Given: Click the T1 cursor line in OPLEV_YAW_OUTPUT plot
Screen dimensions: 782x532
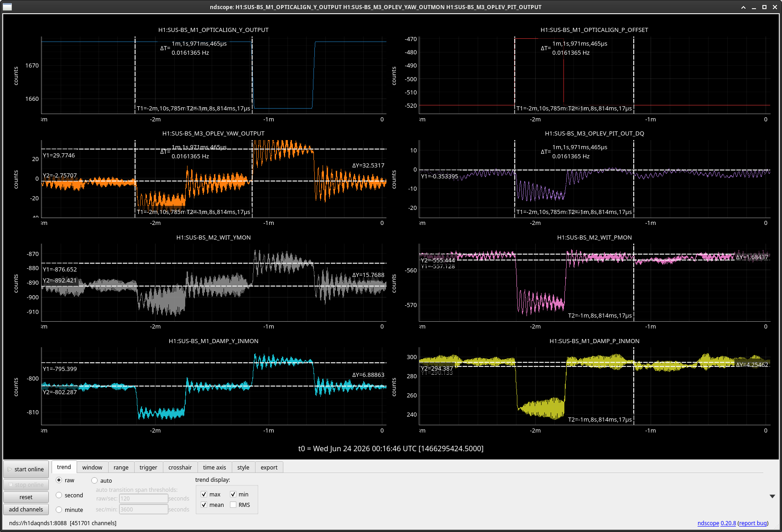Looking at the screenshot, I should [x=135, y=179].
